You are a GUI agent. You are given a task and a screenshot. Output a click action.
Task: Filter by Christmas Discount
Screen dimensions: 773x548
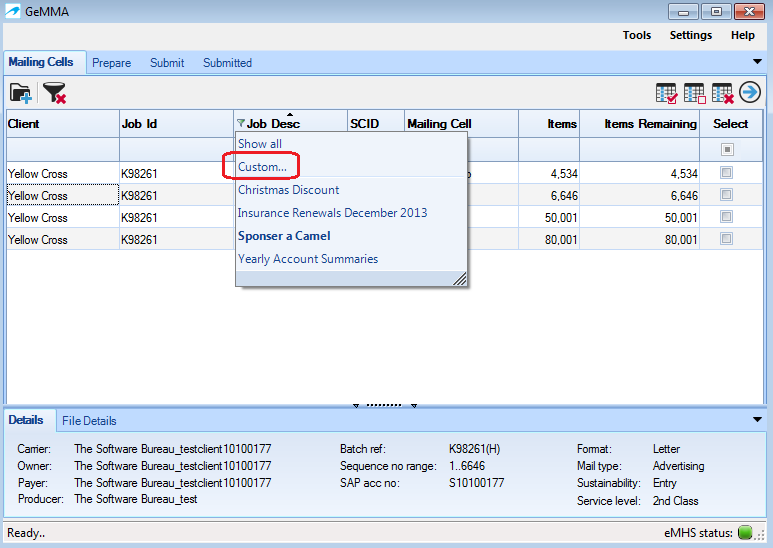[x=288, y=190]
